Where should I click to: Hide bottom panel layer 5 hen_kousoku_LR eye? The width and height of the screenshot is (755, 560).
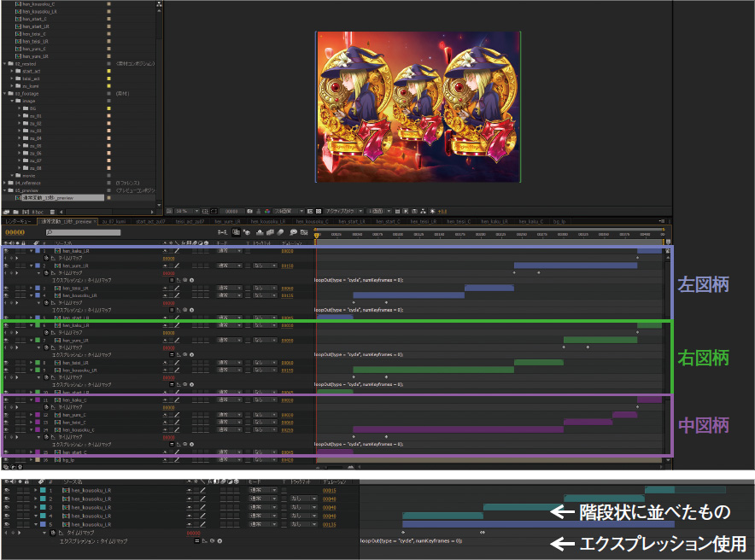pos(7,524)
